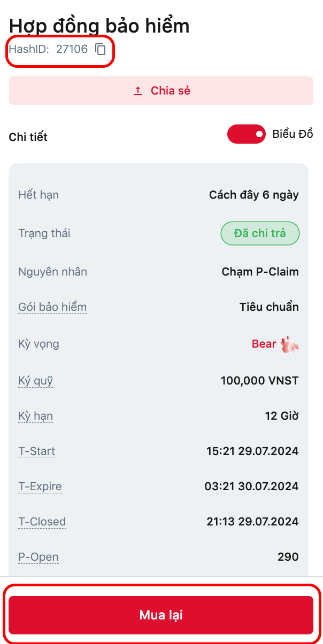Click the 100,000 VNST margin value

(x=259, y=381)
